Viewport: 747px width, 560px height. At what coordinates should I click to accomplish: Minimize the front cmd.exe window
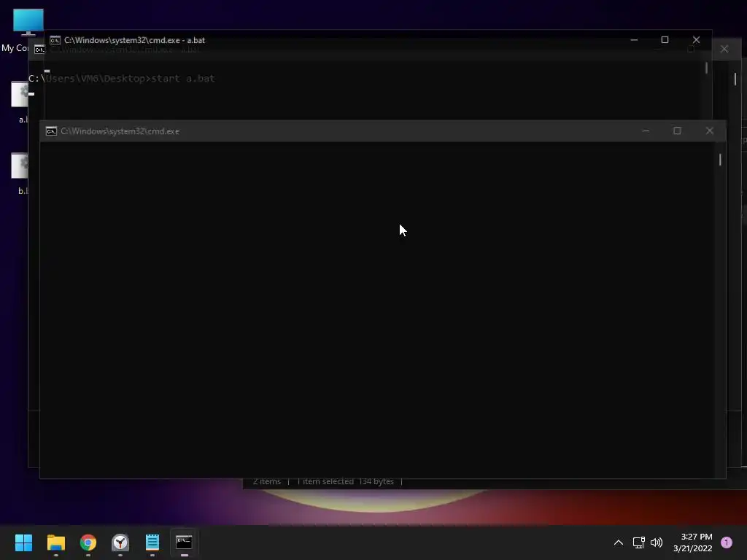tap(646, 131)
